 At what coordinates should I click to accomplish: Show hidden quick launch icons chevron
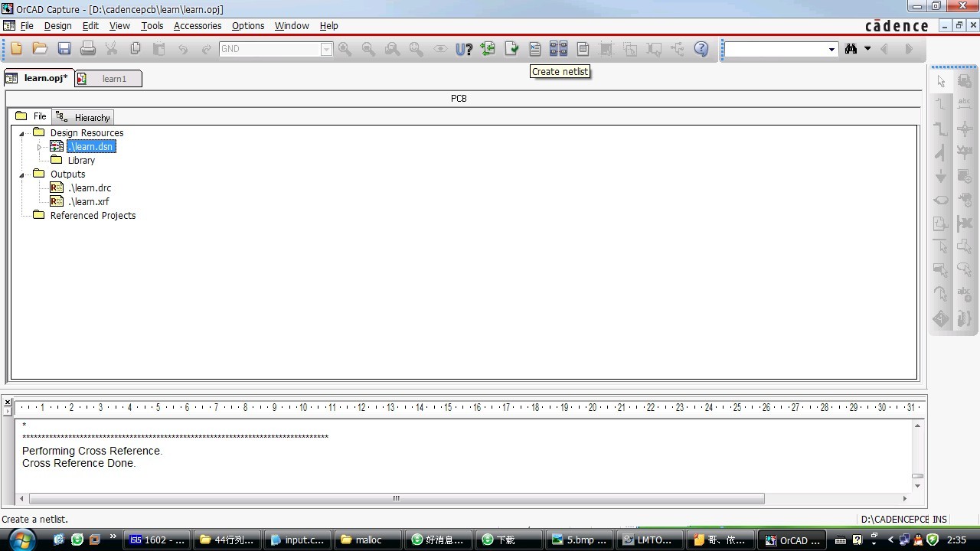[113, 537]
